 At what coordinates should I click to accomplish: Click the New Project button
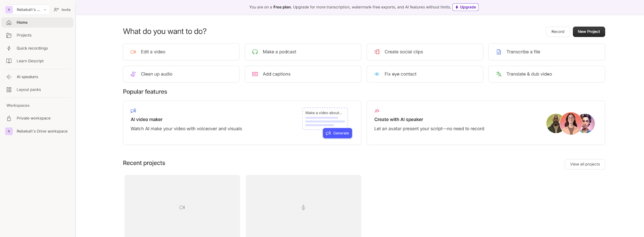[x=589, y=32]
